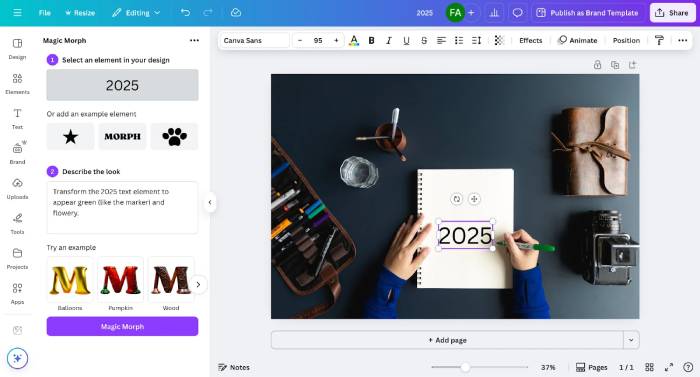
Task: Toggle italic text formatting
Action: pos(388,41)
